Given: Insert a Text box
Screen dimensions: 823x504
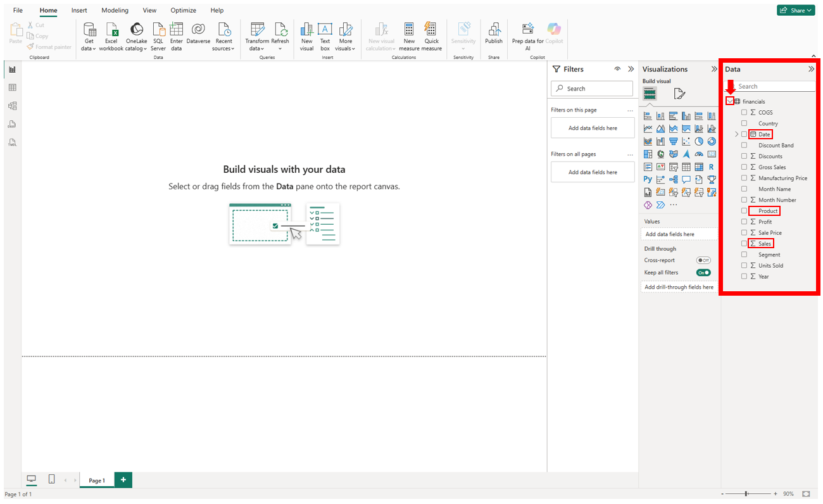Looking at the screenshot, I should [325, 36].
